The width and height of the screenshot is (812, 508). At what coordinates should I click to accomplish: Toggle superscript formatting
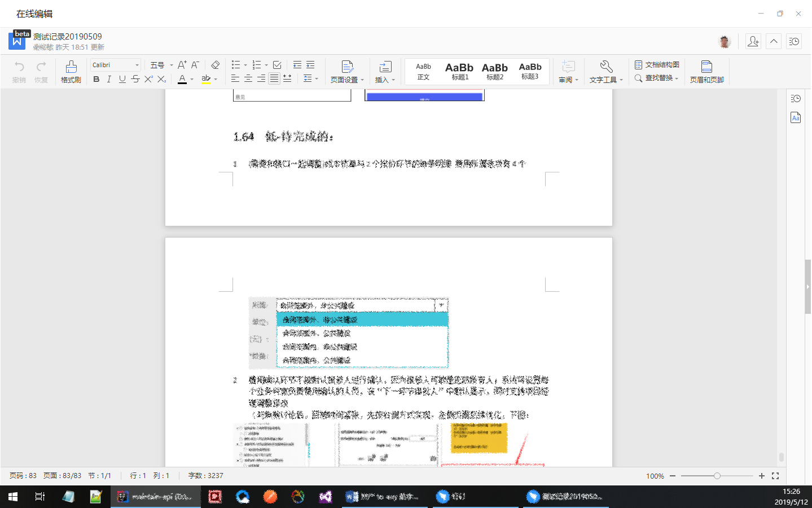click(148, 79)
